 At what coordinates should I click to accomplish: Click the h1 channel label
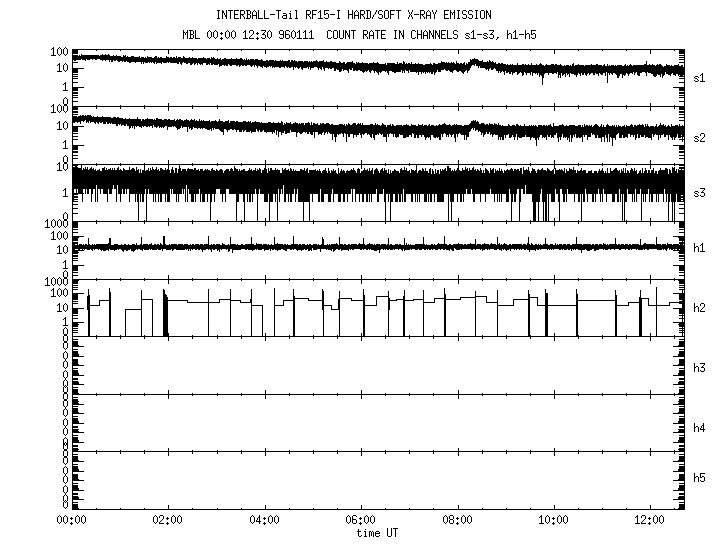point(699,248)
